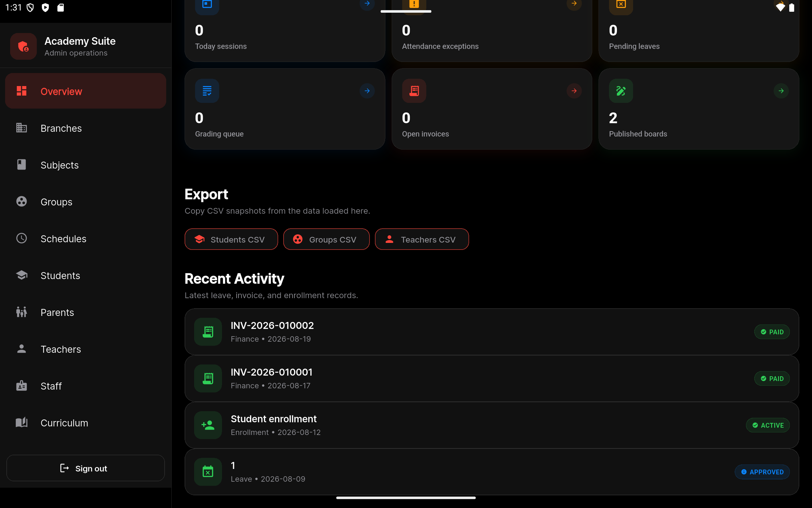The width and height of the screenshot is (812, 508).
Task: Go to Teachers in sidebar
Action: 86,349
